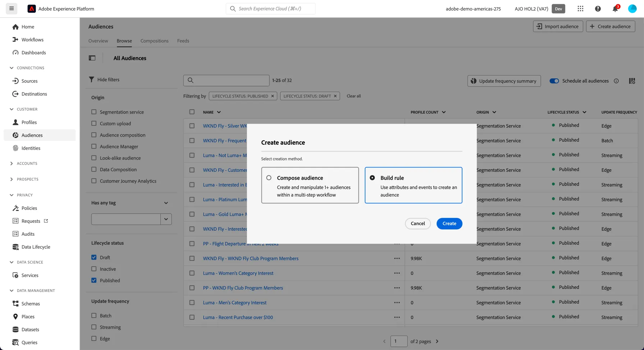Tick the select-all checkbox in table header
644x350 pixels.
pos(192,112)
